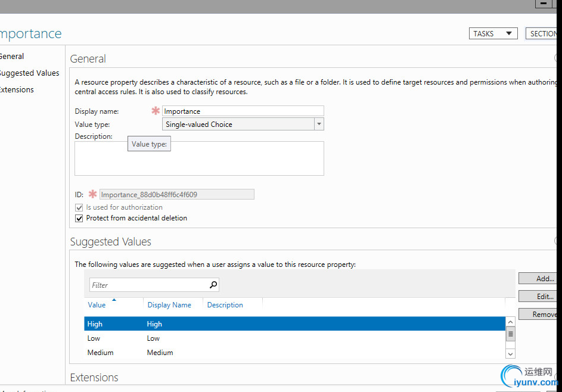
Task: Click the Suggested Values section heading
Action: point(110,242)
